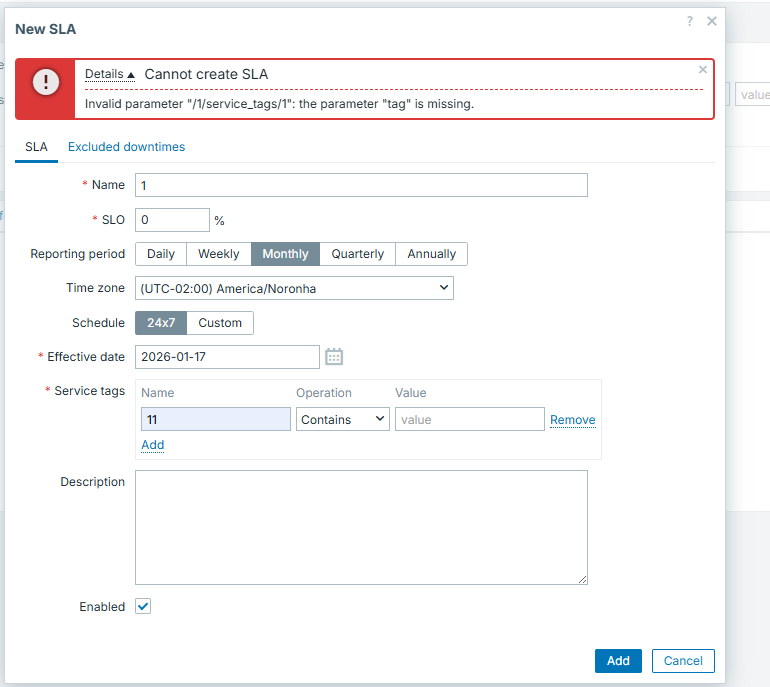770x687 pixels.
Task: Open the Time zone dropdown
Action: click(294, 289)
